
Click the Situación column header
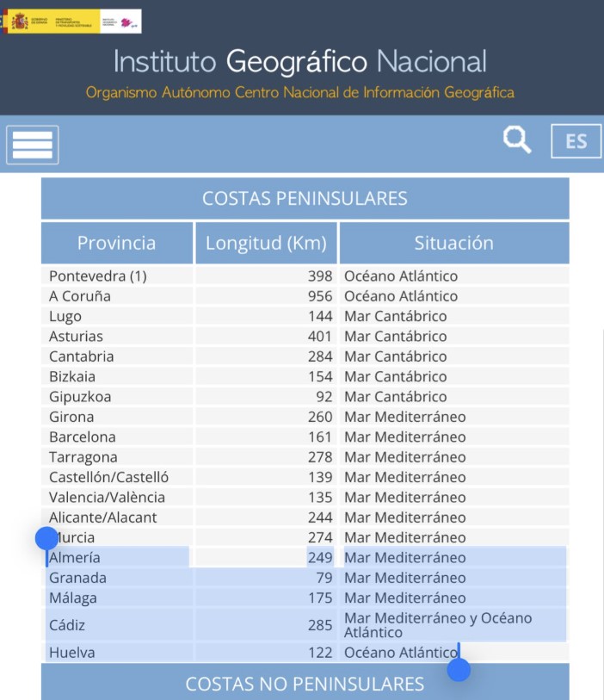(454, 243)
